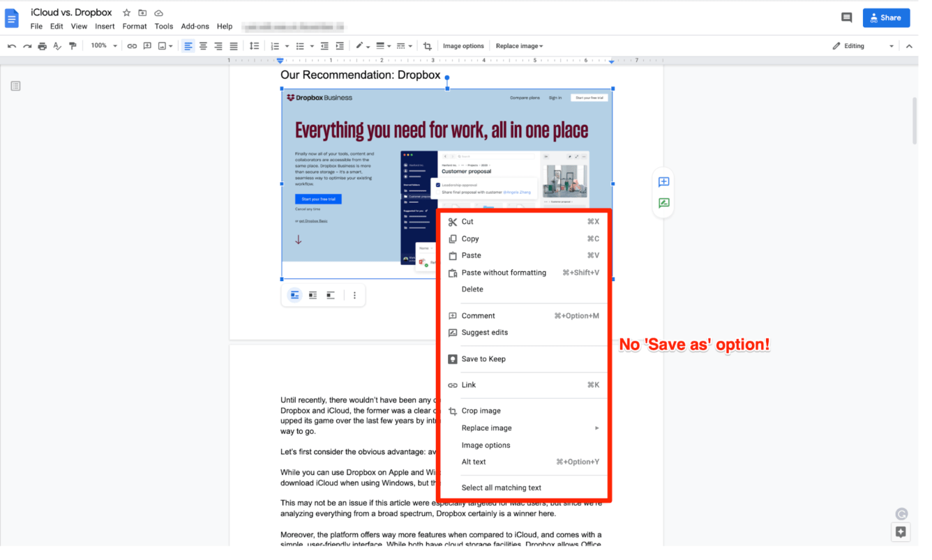Crop the image using the toolbar icon

click(427, 45)
